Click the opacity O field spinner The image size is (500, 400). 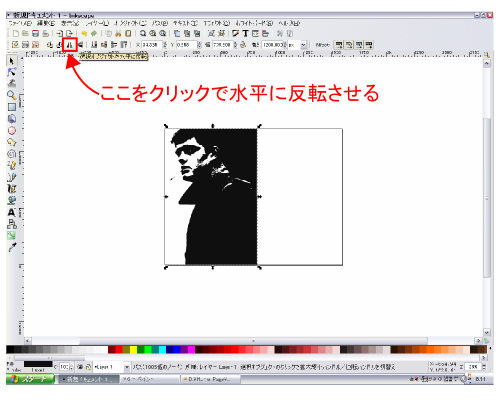coord(71,367)
